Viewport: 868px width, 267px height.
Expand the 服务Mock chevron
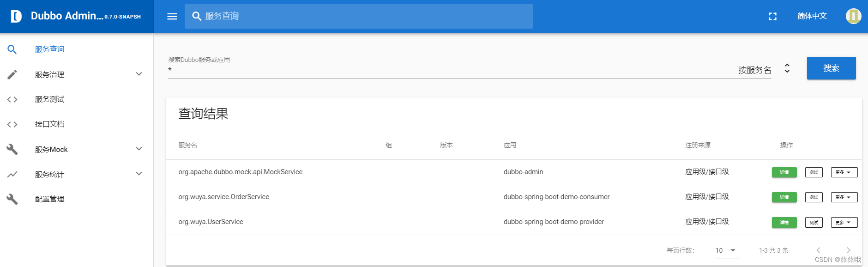(139, 149)
